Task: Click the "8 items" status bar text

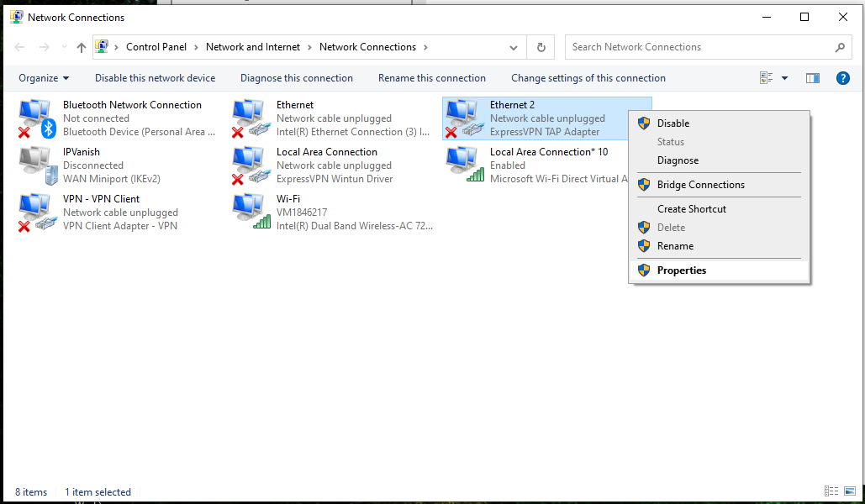Action: coord(31,492)
